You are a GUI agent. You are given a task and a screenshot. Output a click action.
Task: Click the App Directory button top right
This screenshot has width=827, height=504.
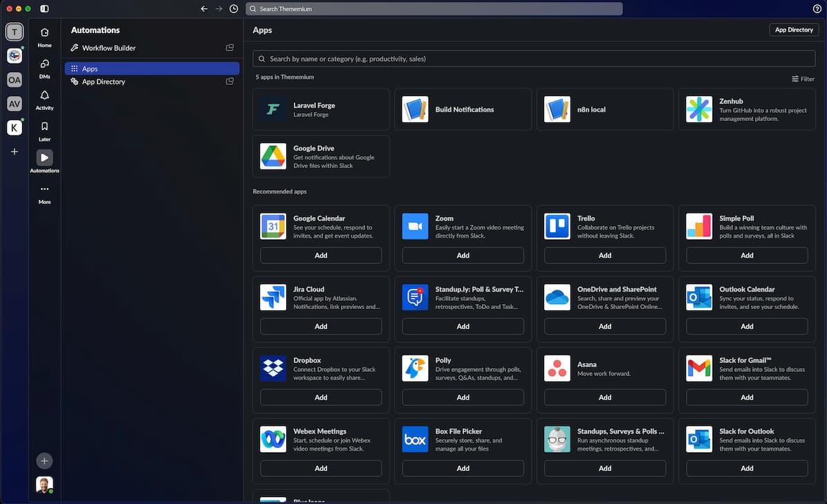(x=794, y=30)
